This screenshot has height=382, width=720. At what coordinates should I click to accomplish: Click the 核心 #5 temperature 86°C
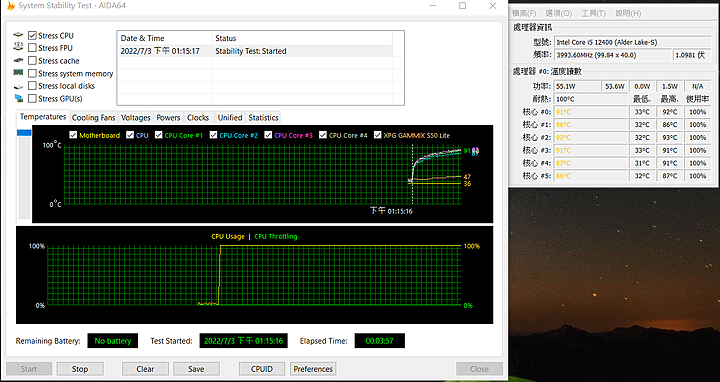click(591, 176)
